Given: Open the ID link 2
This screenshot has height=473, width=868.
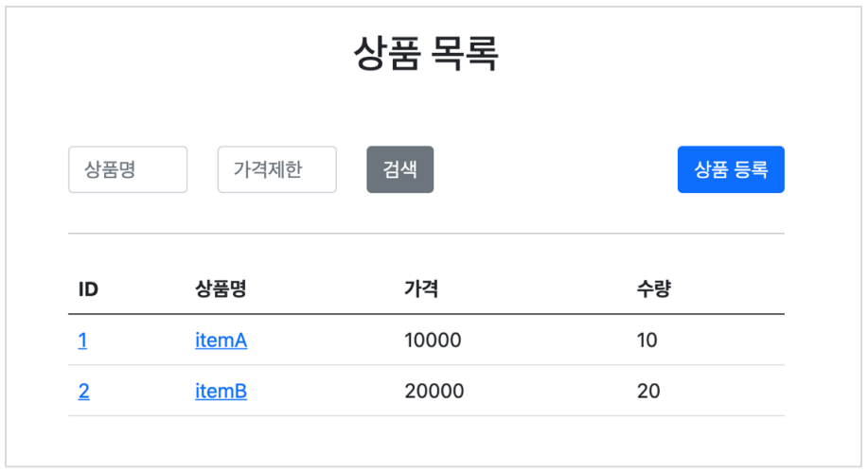Looking at the screenshot, I should tap(83, 391).
